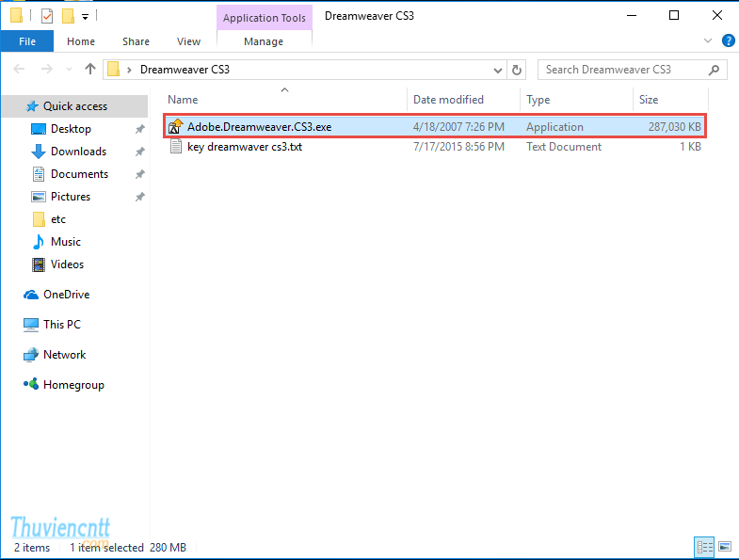This screenshot has height=560, width=739.
Task: Click the Adobe.Dreamweaver.CS3.exe installer icon
Action: pos(176,127)
